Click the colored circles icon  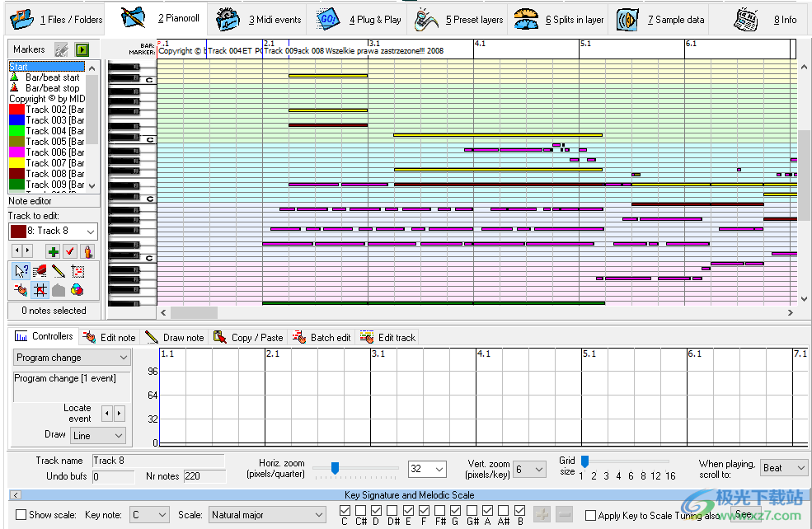[x=77, y=290]
